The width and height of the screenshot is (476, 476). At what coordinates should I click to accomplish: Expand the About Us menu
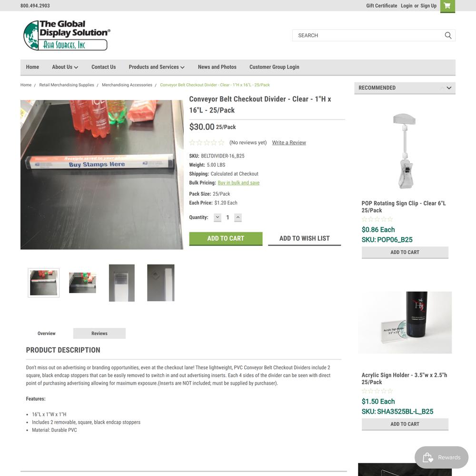point(65,67)
